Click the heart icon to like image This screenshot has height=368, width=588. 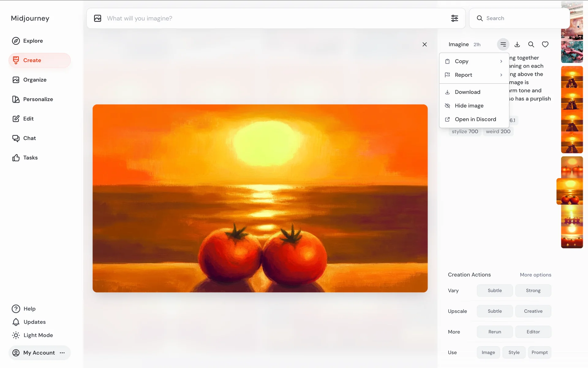pos(545,44)
